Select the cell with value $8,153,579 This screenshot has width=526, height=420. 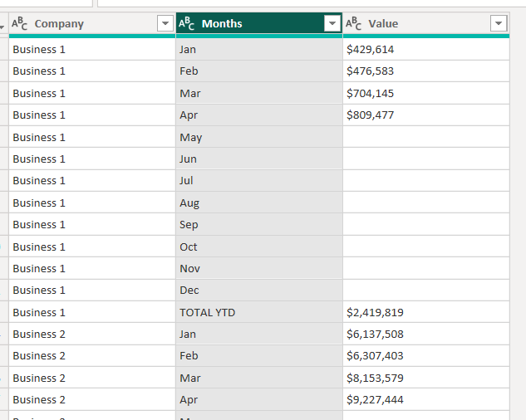point(426,378)
